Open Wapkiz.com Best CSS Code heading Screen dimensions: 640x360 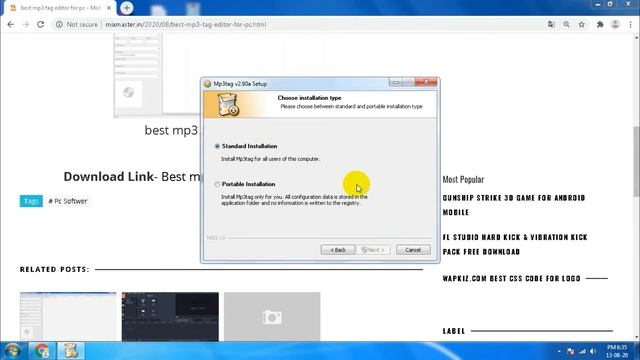click(x=511, y=278)
